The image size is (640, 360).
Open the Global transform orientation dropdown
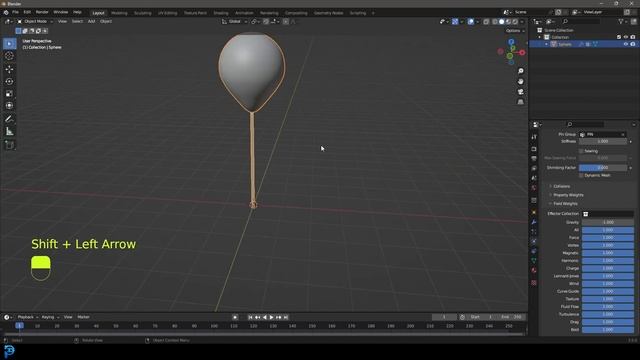coord(234,21)
